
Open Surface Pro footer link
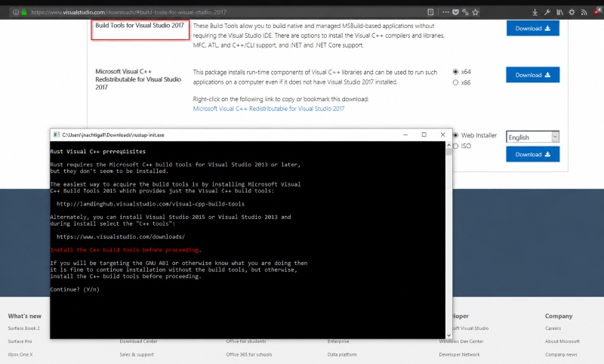click(20, 341)
